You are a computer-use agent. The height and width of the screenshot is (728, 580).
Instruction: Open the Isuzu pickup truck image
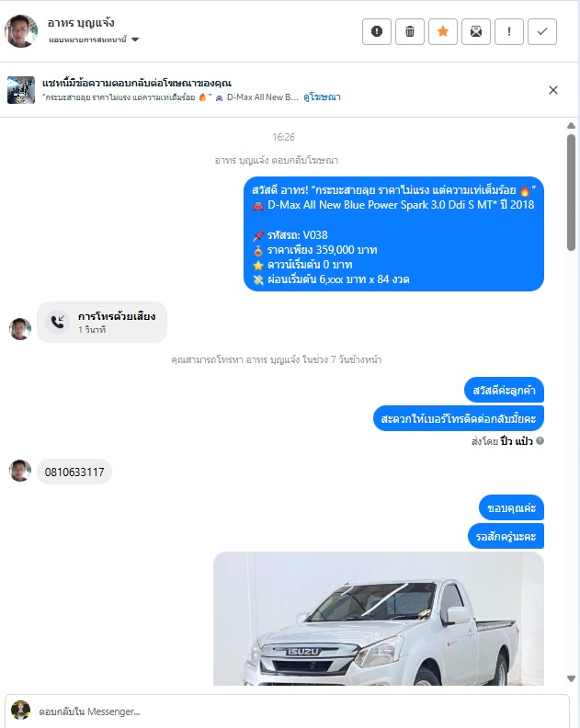click(379, 619)
